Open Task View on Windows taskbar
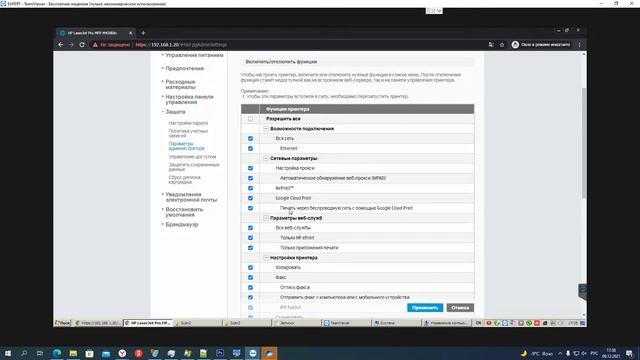640x360 pixels. (x=40, y=353)
